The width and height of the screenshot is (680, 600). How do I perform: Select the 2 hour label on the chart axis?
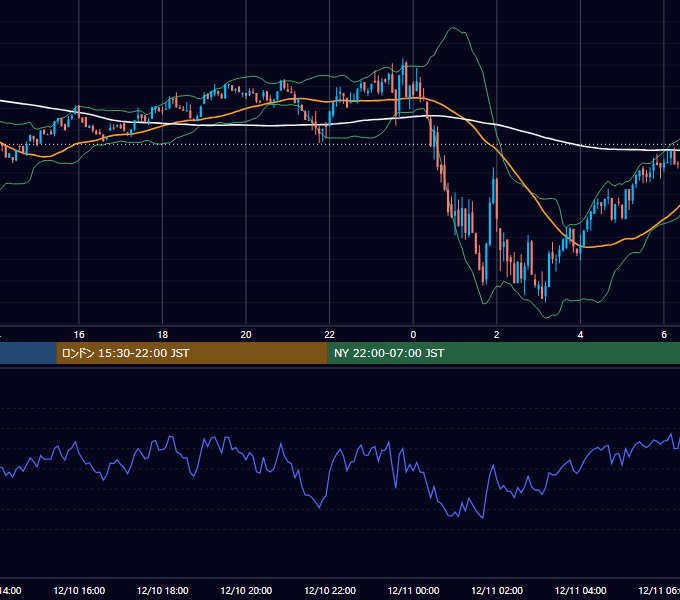[x=497, y=335]
